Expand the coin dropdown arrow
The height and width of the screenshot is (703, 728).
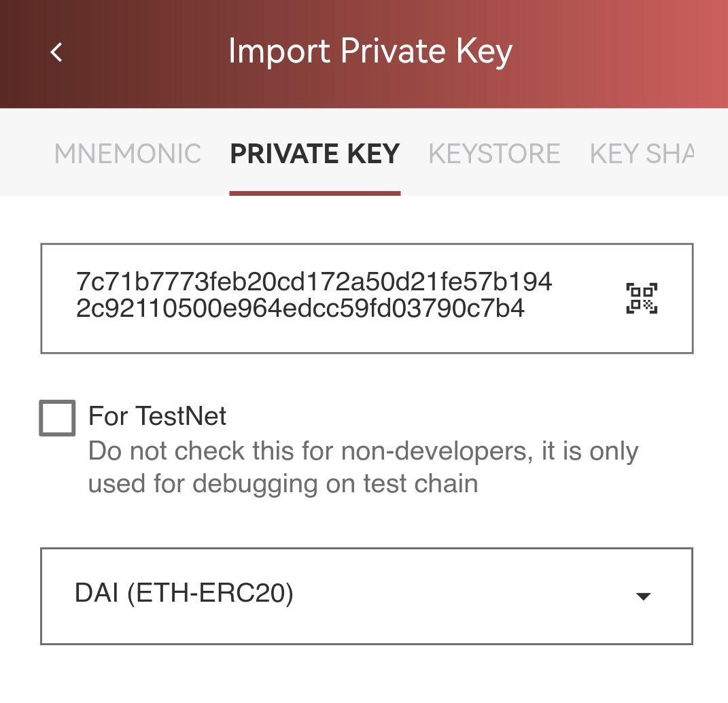point(642,596)
